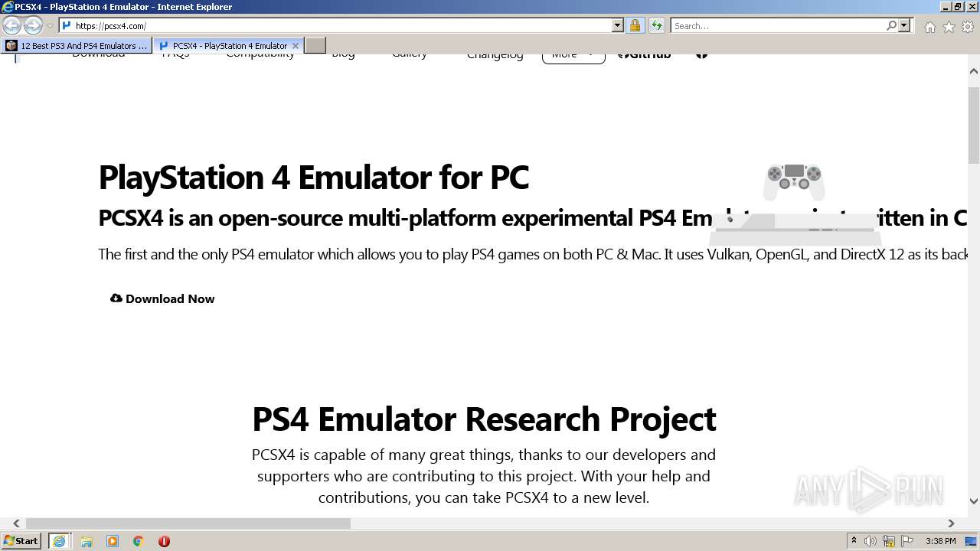Open the recent pages dropdown arrow
The image size is (980, 551).
[50, 26]
